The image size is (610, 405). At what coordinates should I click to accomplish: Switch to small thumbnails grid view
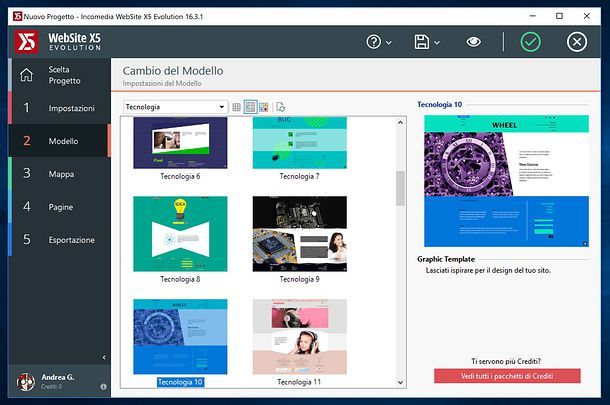tap(236, 107)
